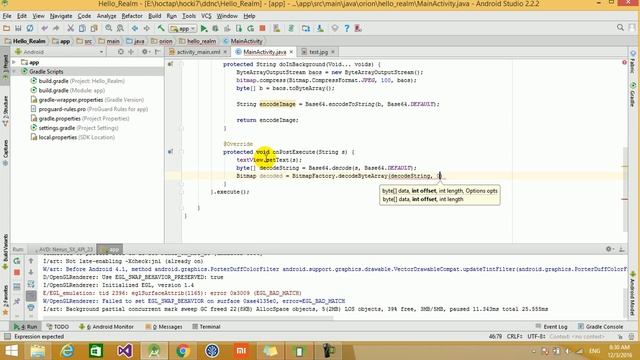Click the rerun icon in Run panel
The image size is (640, 360).
click(17, 261)
